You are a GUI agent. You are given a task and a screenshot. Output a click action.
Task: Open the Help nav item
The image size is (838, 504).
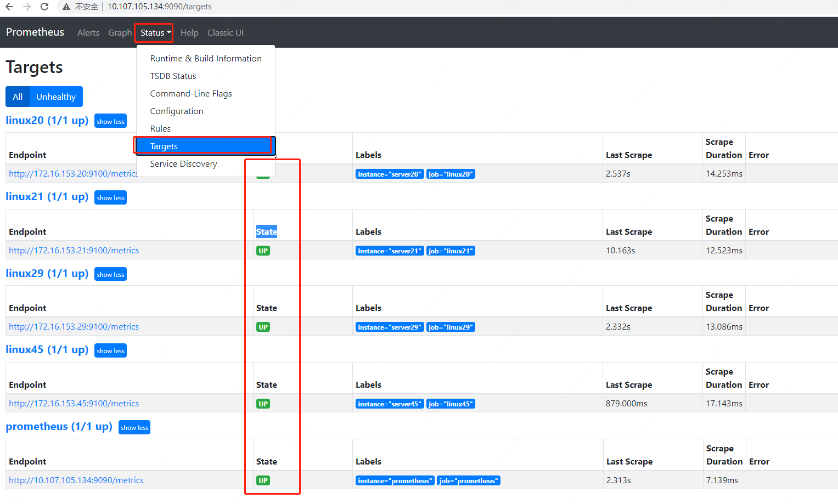click(x=189, y=33)
